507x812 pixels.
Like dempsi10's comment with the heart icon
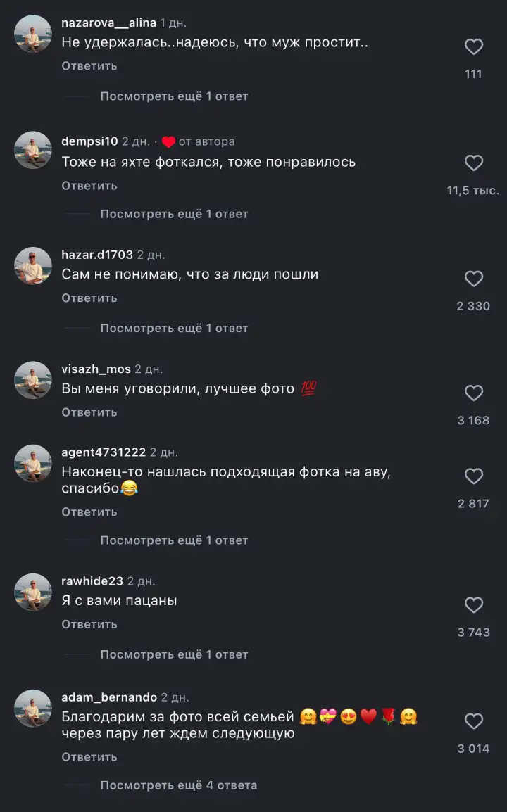(x=474, y=163)
